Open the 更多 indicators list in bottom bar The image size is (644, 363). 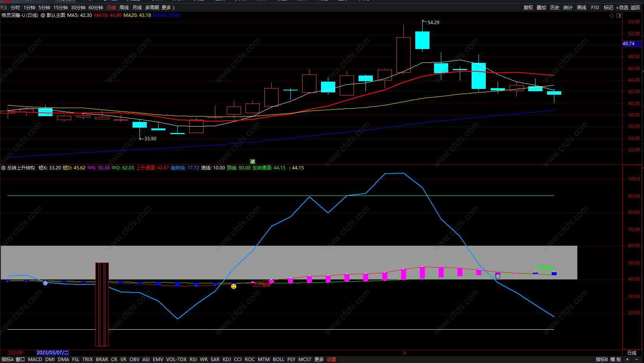(x=319, y=360)
